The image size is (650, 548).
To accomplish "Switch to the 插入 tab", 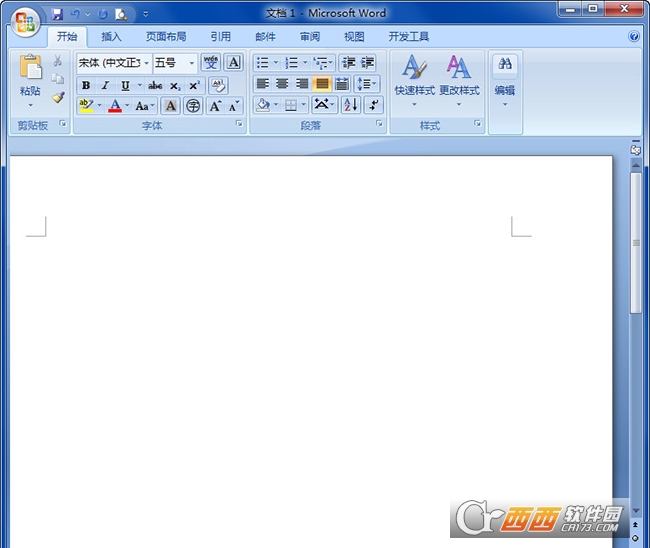I will pos(112,37).
